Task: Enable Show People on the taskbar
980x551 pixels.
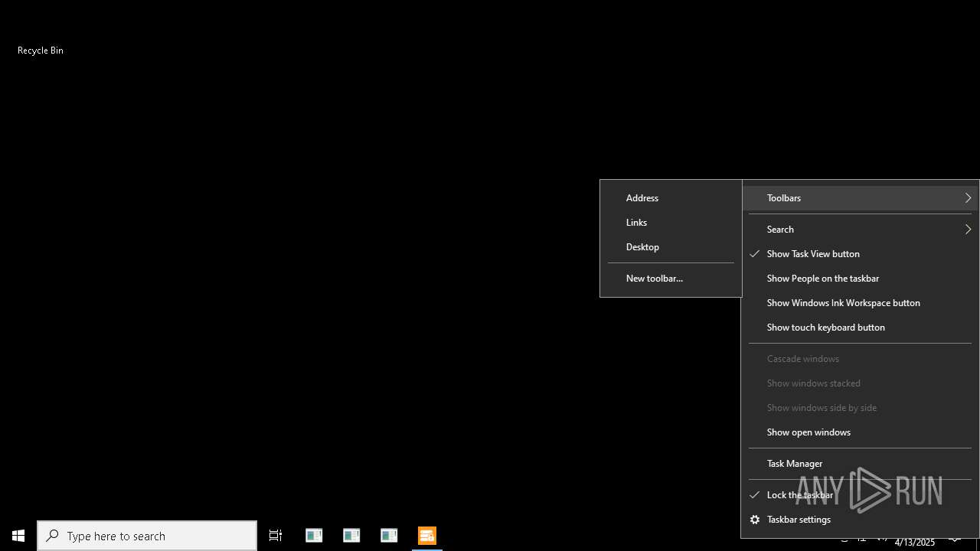Action: [x=860, y=279]
